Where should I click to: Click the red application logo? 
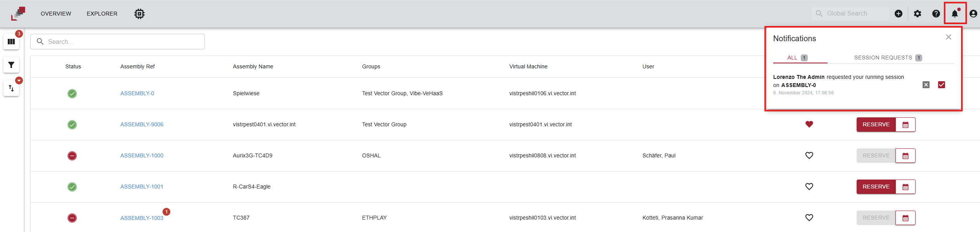click(x=18, y=14)
